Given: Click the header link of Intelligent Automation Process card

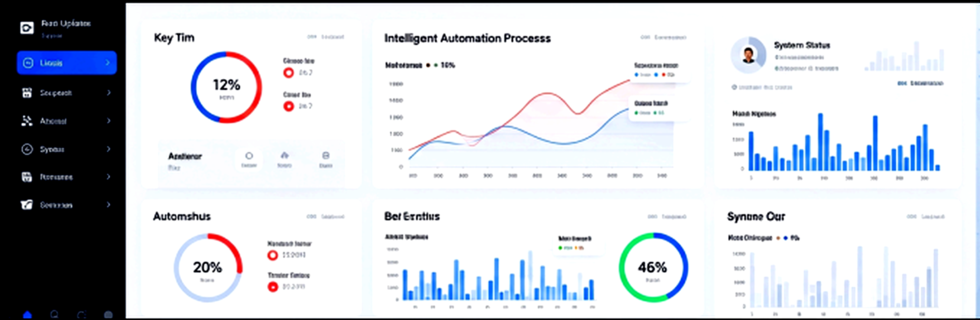Looking at the screenshot, I should pyautogui.click(x=670, y=37).
